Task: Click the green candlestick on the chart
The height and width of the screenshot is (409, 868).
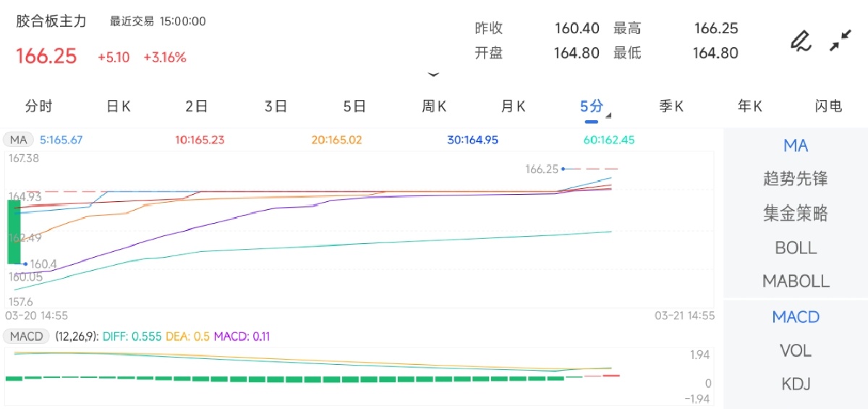Action: [14, 232]
